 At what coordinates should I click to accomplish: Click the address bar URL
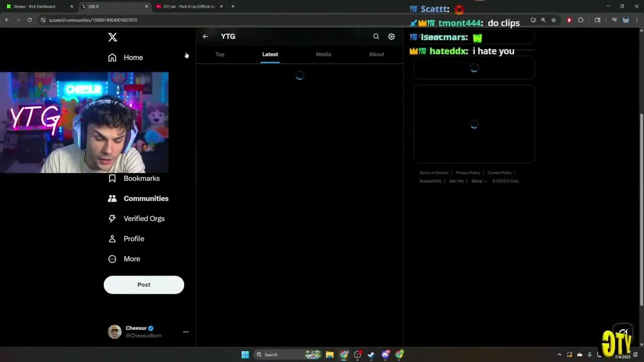click(x=93, y=20)
